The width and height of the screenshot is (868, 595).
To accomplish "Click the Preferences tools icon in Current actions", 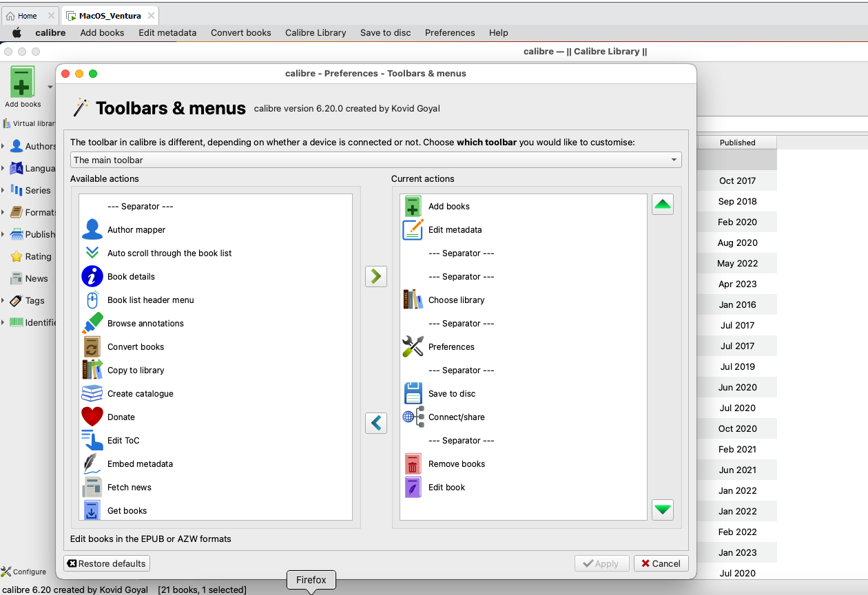I will click(413, 346).
